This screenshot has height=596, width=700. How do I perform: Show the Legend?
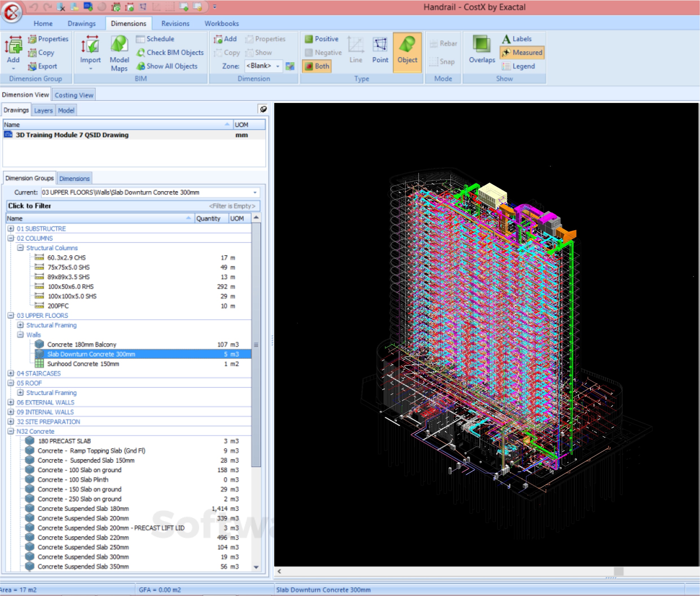tap(519, 66)
